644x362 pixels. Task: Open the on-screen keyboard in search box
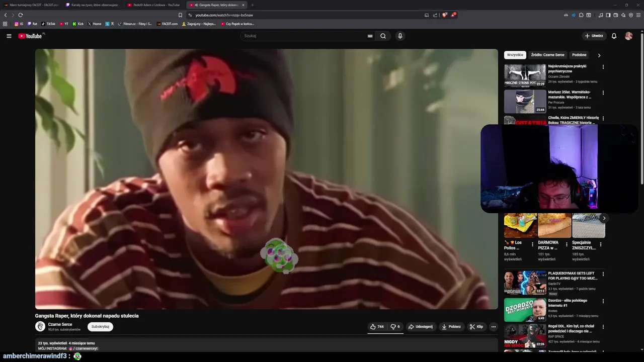(370, 36)
